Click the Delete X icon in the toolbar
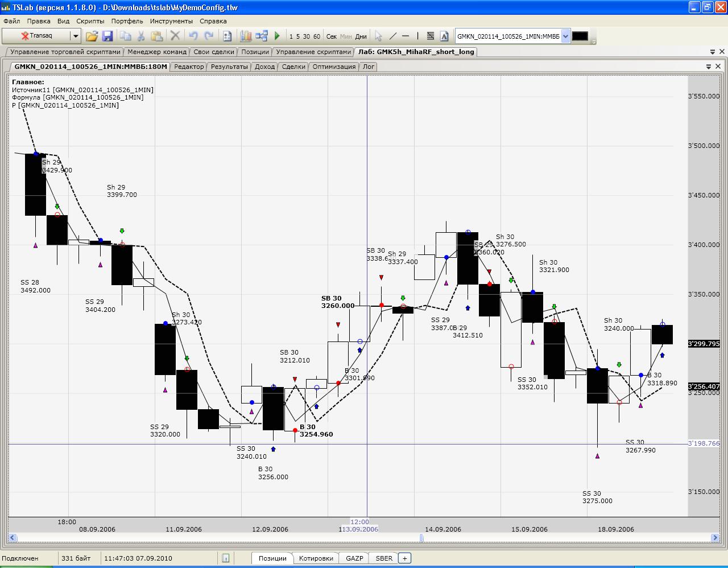Screen dimensions: 728x568 [175, 36]
